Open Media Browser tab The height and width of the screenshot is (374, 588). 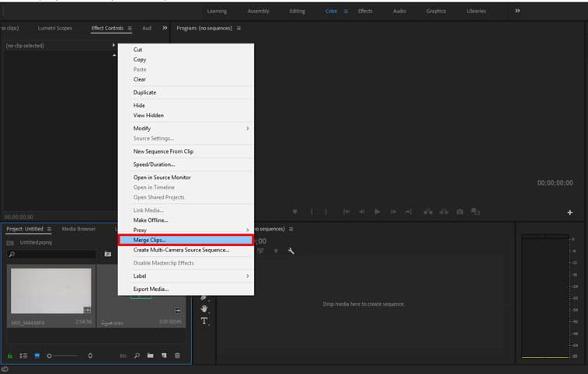(x=78, y=229)
